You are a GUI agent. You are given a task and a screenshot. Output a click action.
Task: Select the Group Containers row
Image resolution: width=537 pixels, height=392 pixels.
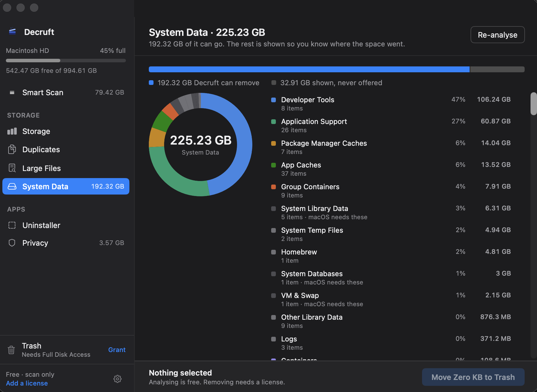[x=391, y=191]
